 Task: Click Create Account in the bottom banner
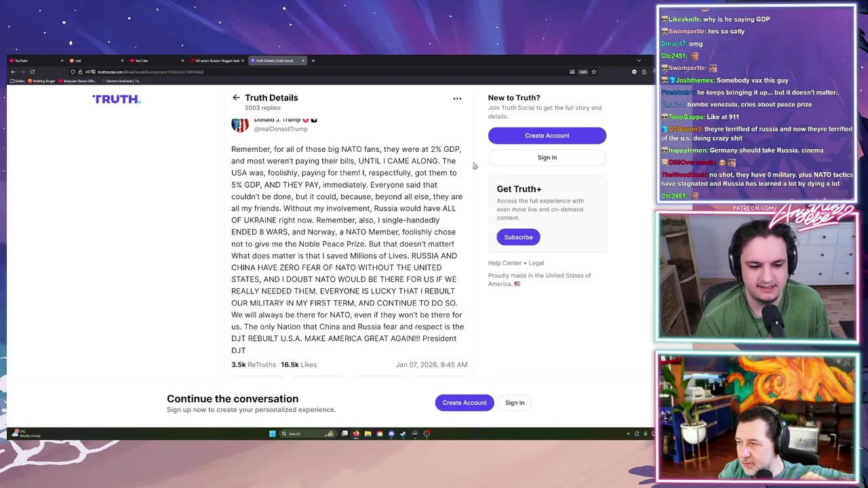[x=465, y=403]
